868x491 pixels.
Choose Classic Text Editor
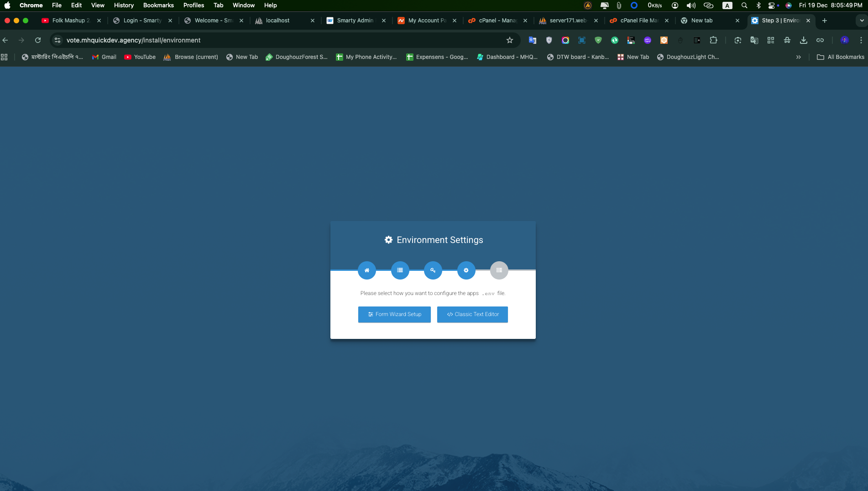click(472, 314)
